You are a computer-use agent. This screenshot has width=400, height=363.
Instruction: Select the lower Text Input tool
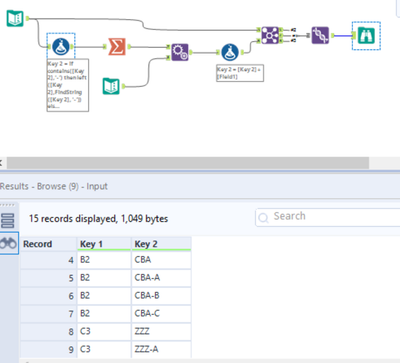111,86
